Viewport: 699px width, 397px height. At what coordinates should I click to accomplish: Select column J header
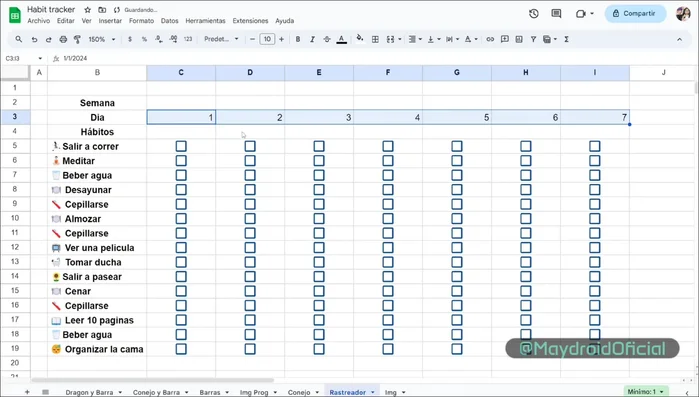tap(663, 72)
